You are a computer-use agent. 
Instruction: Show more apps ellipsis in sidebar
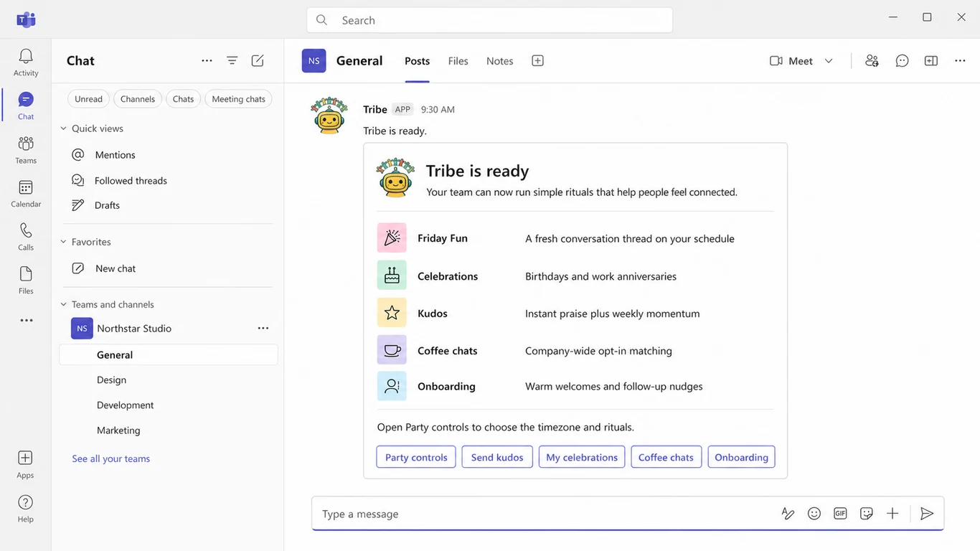(27, 321)
